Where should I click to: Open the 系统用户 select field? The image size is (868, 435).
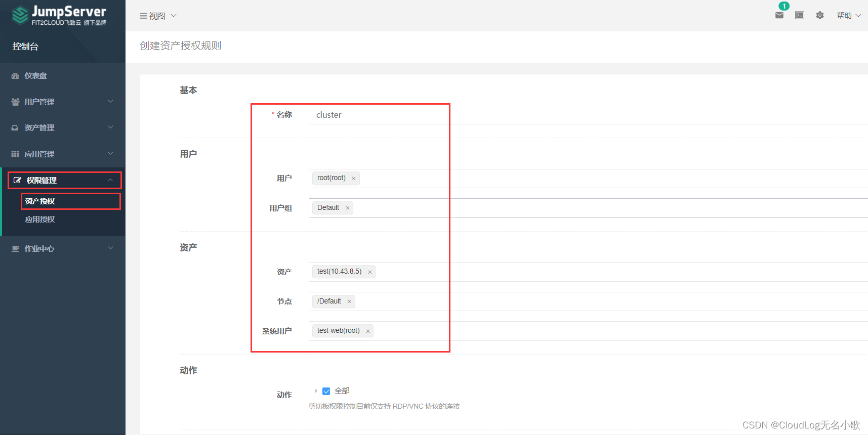coord(588,331)
